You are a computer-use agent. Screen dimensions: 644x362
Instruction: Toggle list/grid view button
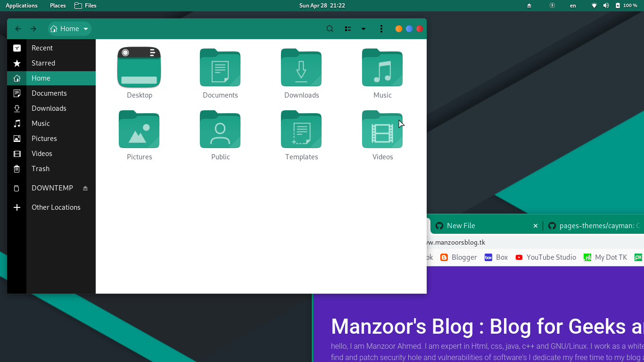coord(348,29)
